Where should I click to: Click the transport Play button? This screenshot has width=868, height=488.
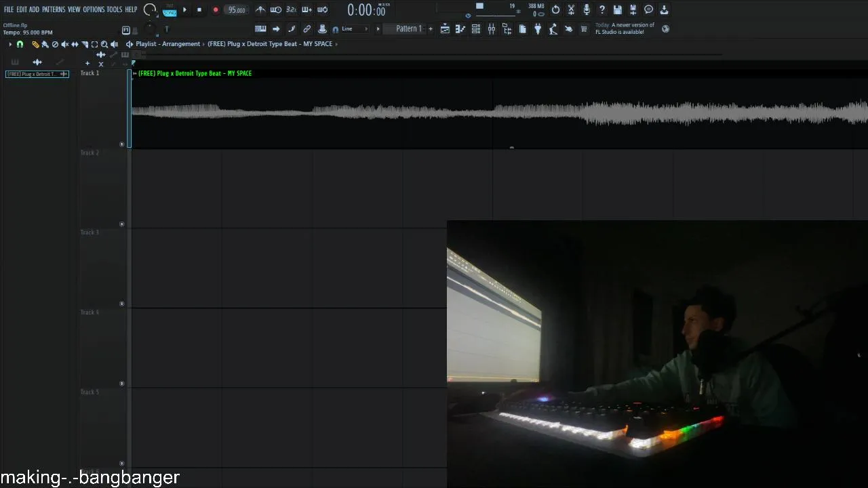(x=184, y=9)
